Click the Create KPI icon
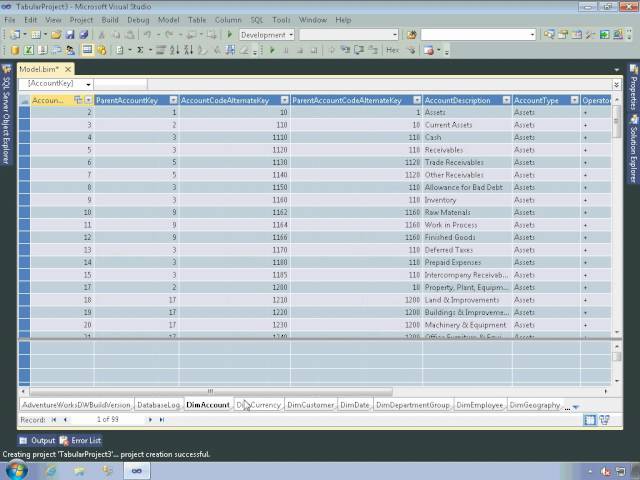The width and height of the screenshot is (640, 480). (x=101, y=50)
